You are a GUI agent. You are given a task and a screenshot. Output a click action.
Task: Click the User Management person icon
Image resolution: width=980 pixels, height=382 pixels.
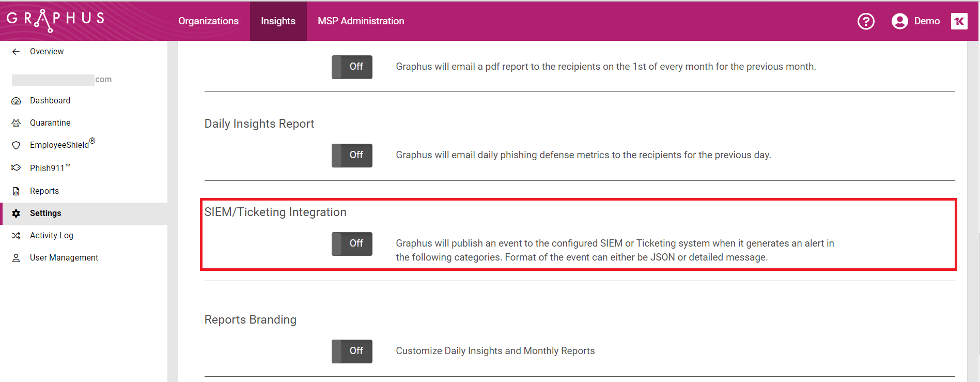pyautogui.click(x=16, y=258)
